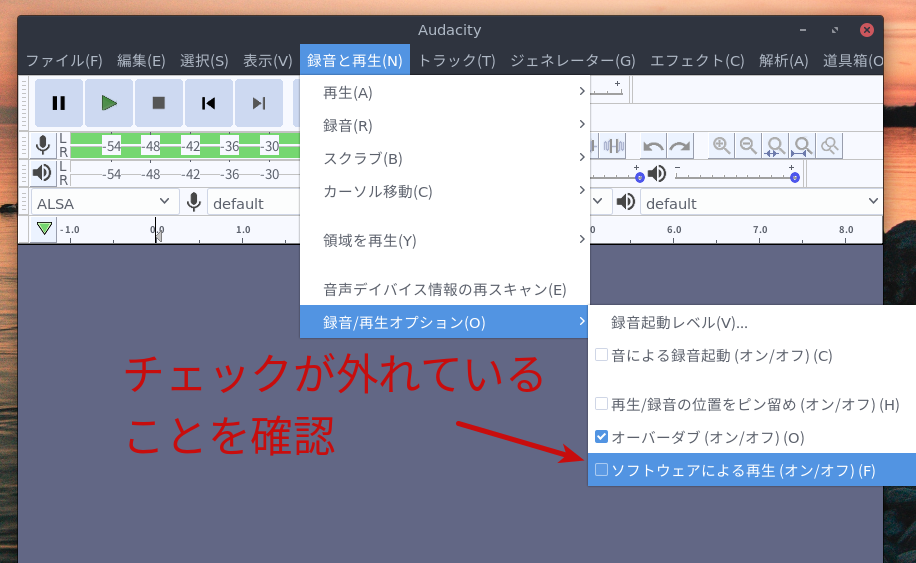Viewport: 916px width, 563px height.
Task: Open the ジェネレーター(G) menu
Action: tap(572, 60)
